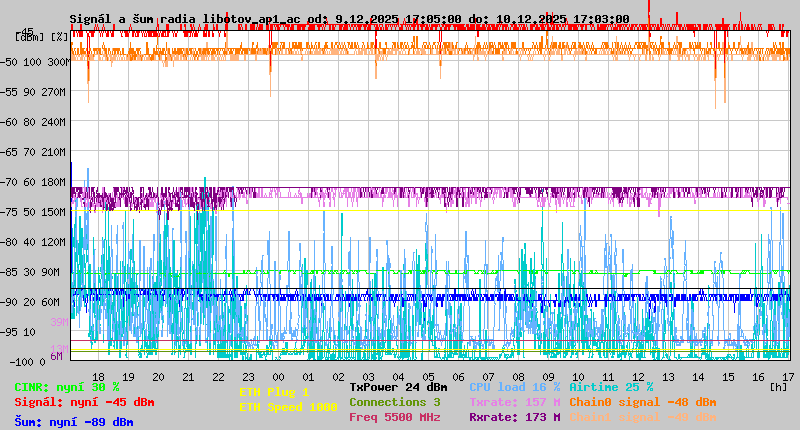800x430 pixels.
Task: Click the '-65 70 210M' axis label
Action: pyautogui.click(x=33, y=153)
